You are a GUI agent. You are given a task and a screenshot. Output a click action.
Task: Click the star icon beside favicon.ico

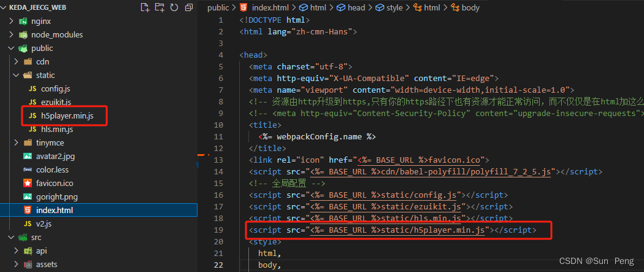tap(28, 183)
